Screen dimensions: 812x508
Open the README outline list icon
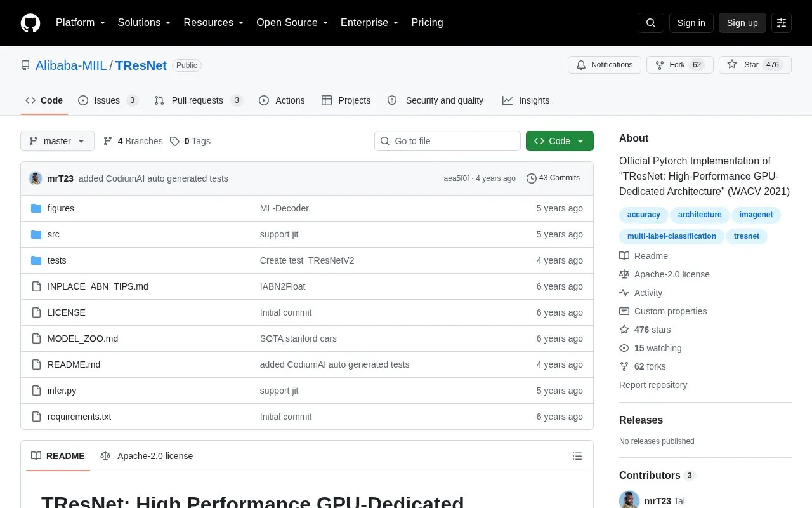[x=577, y=456]
